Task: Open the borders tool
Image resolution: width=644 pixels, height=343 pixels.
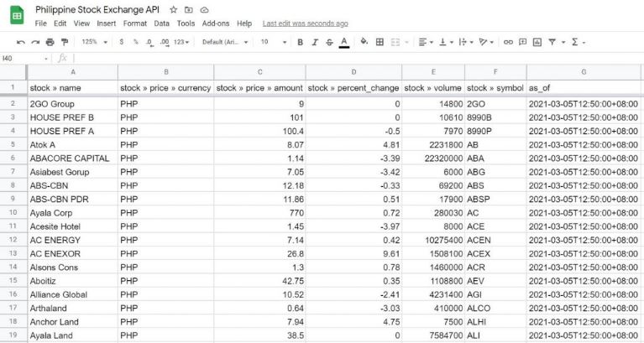Action: [x=380, y=42]
